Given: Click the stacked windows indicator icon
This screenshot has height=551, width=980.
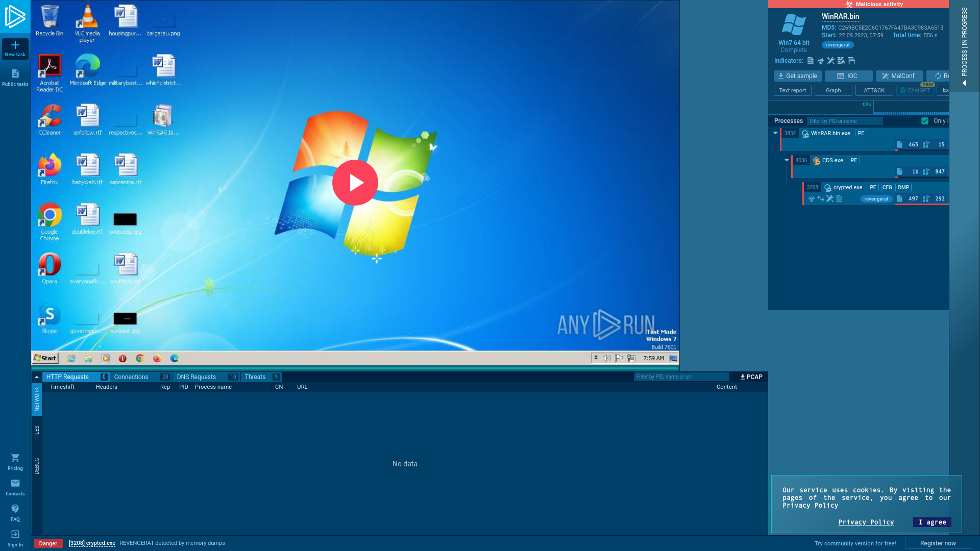Looking at the screenshot, I should 851,61.
